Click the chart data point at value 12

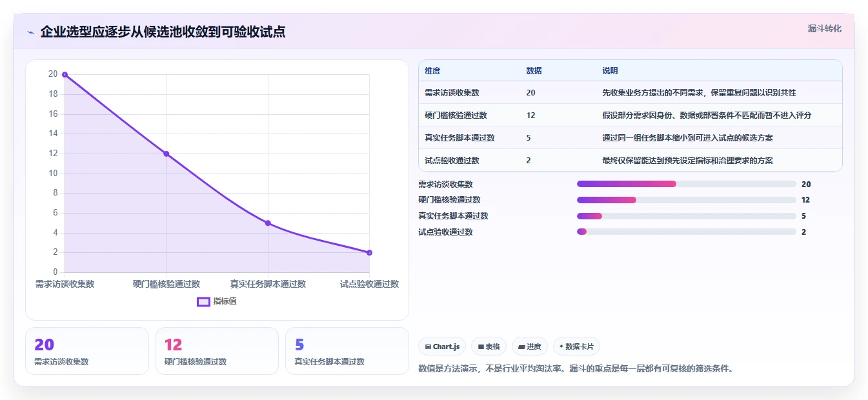click(x=166, y=154)
